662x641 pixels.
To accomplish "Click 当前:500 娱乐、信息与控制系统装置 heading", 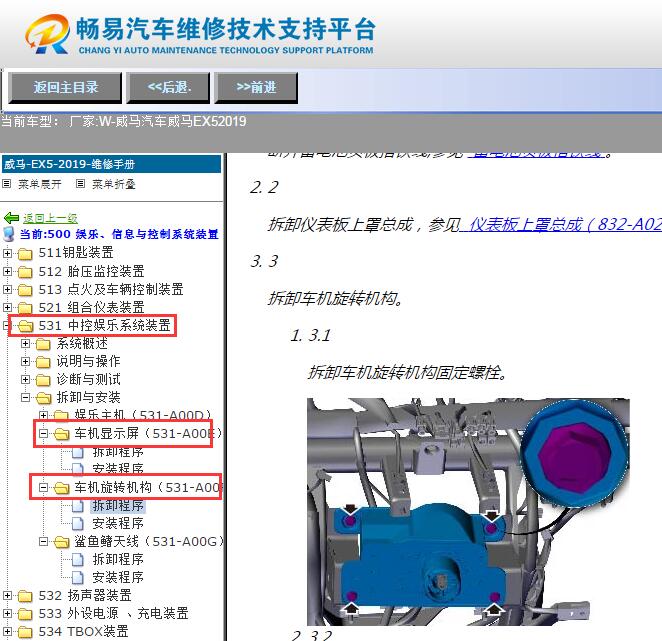I will pyautogui.click(x=119, y=234).
